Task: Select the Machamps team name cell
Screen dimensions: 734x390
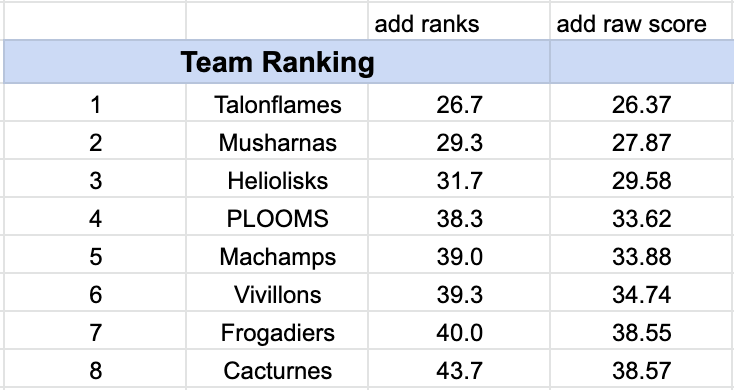Action: coord(277,255)
